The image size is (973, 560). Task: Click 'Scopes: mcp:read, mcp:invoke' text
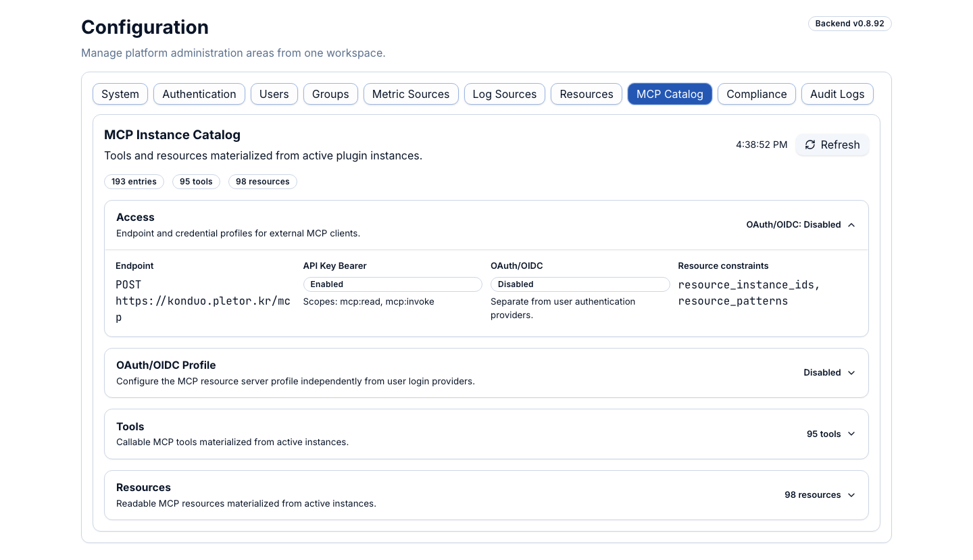pos(369,302)
